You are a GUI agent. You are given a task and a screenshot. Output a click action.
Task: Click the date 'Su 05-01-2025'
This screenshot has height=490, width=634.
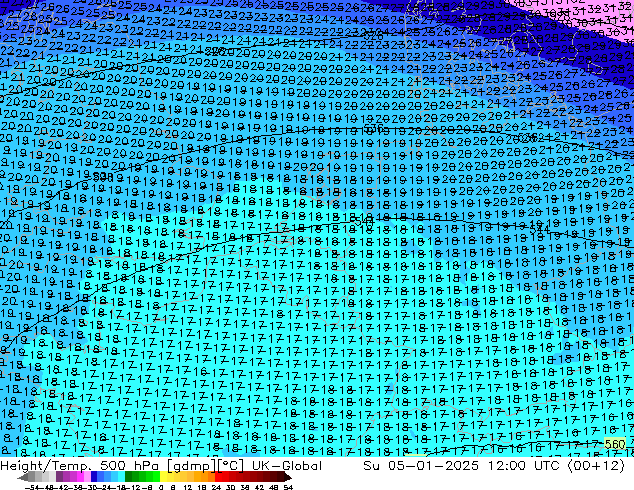pyautogui.click(x=421, y=466)
